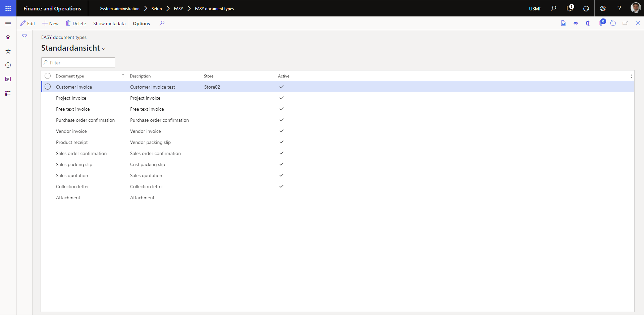
Task: Click the Vendor packing slip description
Action: 150,142
